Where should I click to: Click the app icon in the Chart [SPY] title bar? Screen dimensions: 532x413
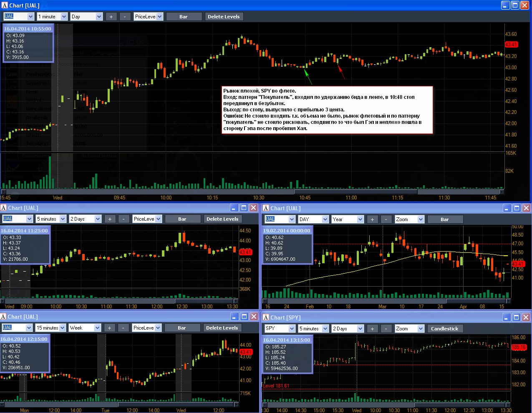tap(265, 317)
